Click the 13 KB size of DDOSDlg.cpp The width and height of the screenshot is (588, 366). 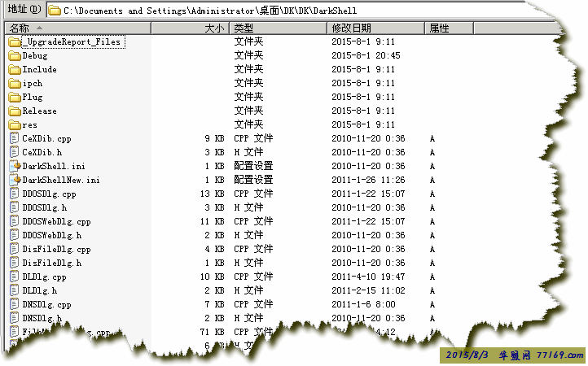tap(213, 194)
